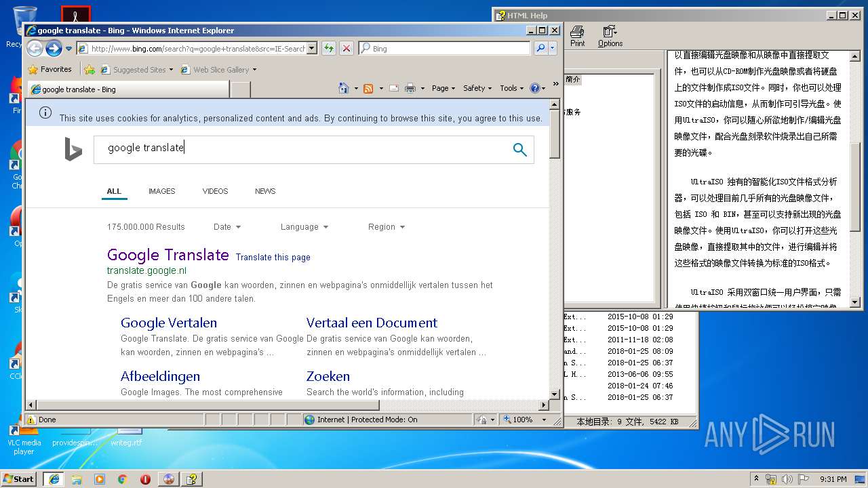868x488 pixels.
Task: Click the Start button
Action: click(18, 479)
